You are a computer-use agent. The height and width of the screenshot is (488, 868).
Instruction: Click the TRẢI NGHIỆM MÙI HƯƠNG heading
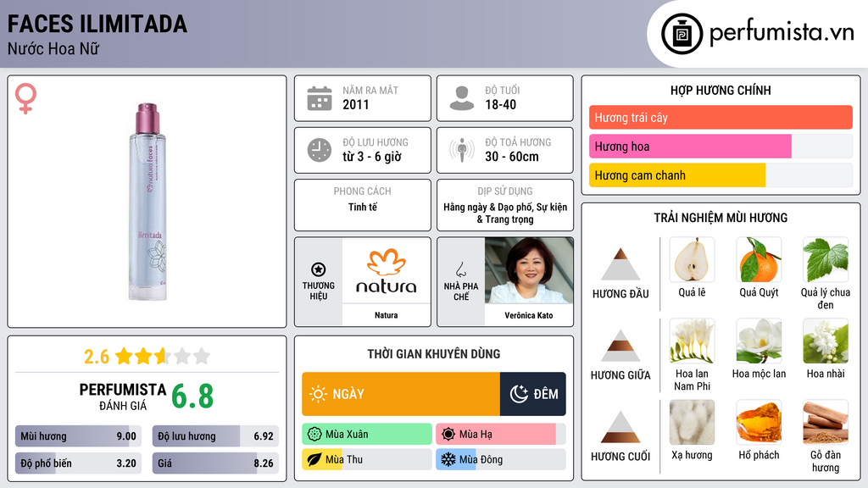click(x=721, y=218)
